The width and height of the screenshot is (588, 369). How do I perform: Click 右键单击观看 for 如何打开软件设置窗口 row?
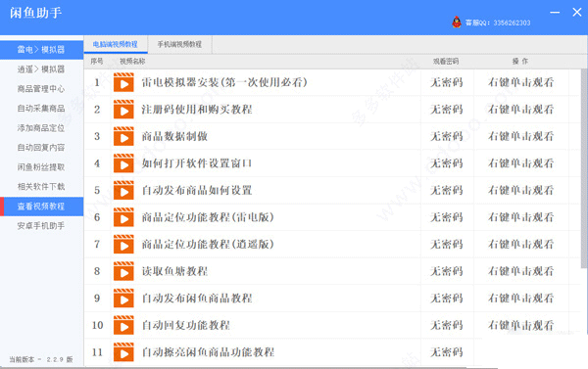point(521,163)
